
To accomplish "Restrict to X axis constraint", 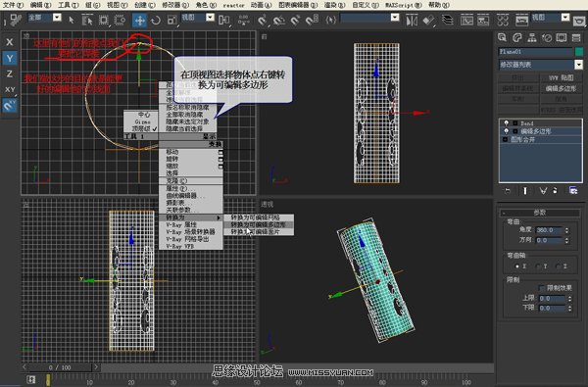I will pos(10,42).
